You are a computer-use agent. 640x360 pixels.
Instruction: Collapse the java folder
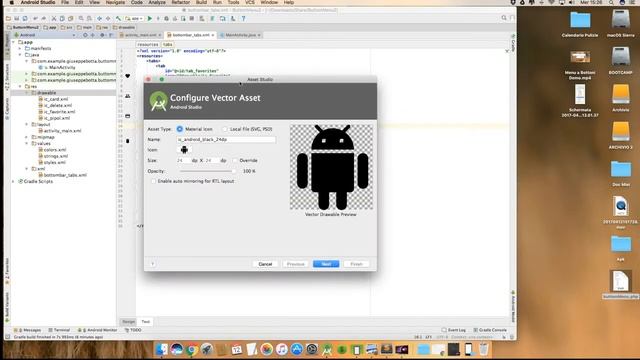(x=20, y=55)
